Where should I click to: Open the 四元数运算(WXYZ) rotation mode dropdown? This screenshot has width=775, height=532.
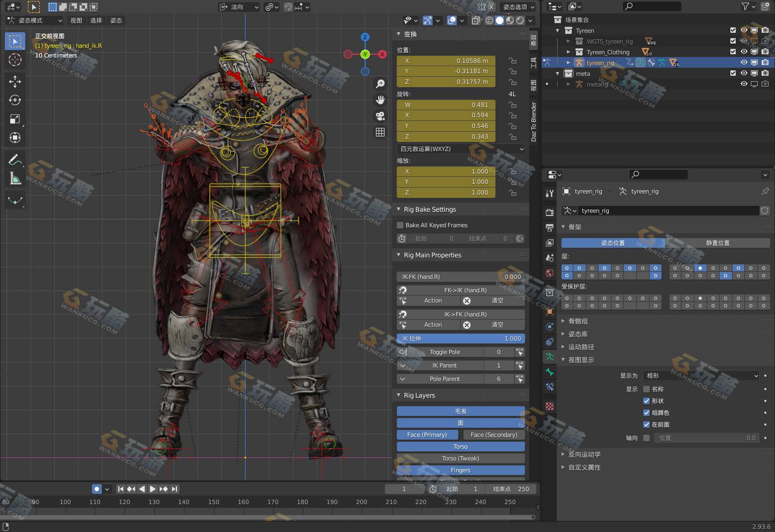(x=461, y=149)
